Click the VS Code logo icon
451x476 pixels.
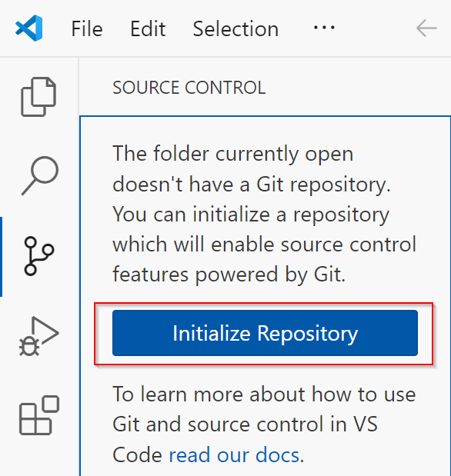[29, 28]
